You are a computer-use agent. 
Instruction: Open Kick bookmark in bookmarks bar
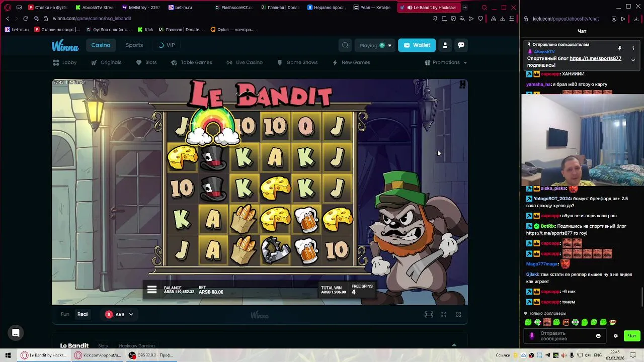145,30
